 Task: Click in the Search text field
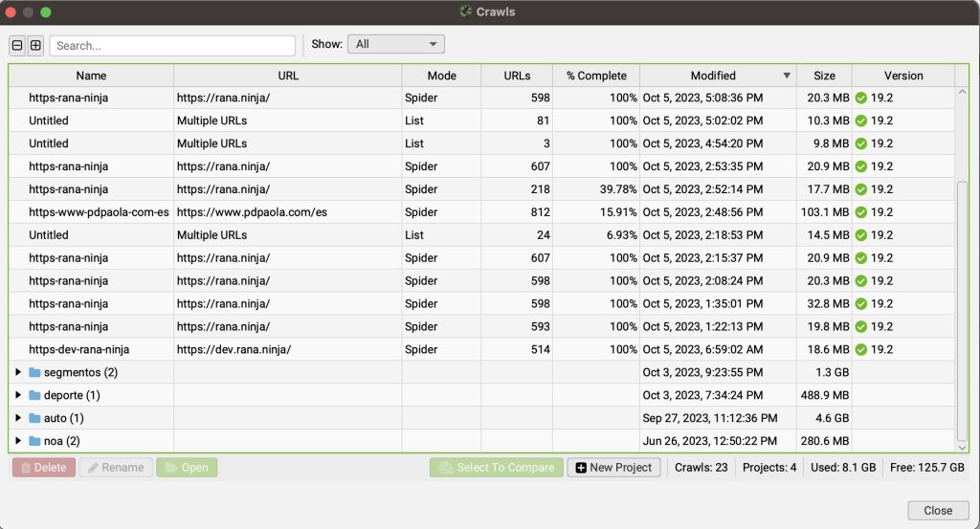coord(172,45)
